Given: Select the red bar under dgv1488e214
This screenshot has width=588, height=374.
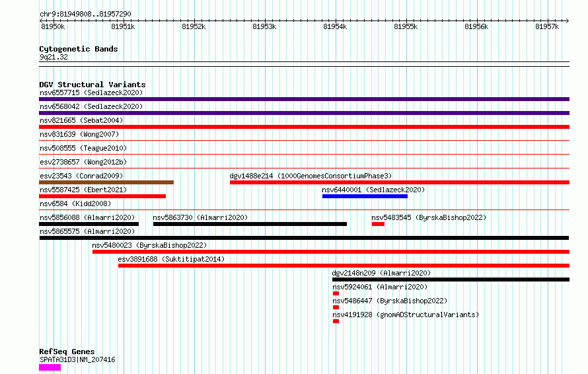Looking at the screenshot, I should coord(400,182).
